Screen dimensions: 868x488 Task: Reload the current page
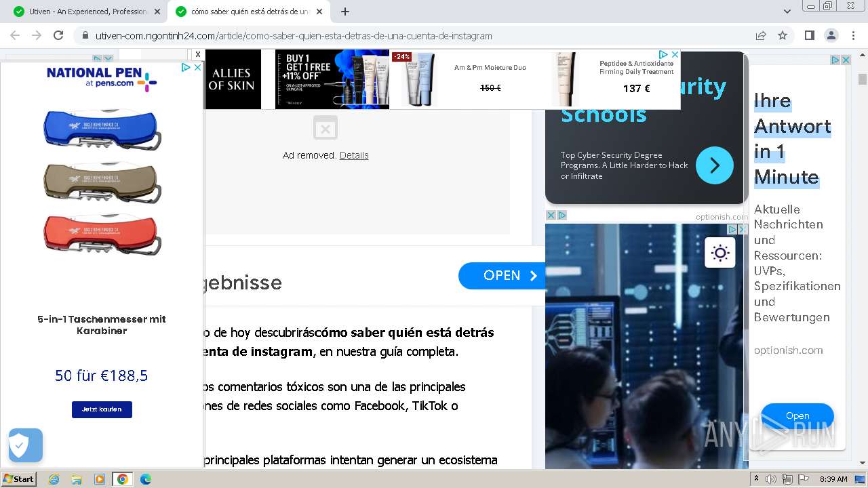click(x=58, y=35)
